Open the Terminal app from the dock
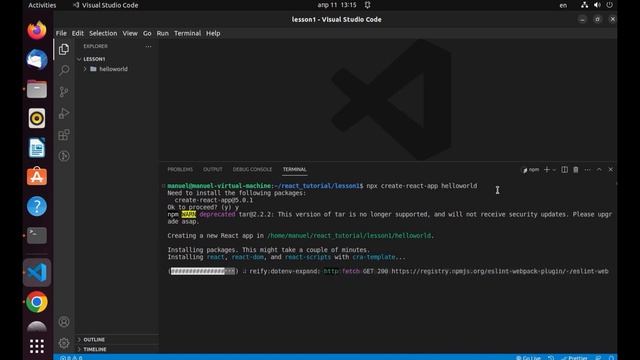The width and height of the screenshot is (640, 360). click(37, 236)
